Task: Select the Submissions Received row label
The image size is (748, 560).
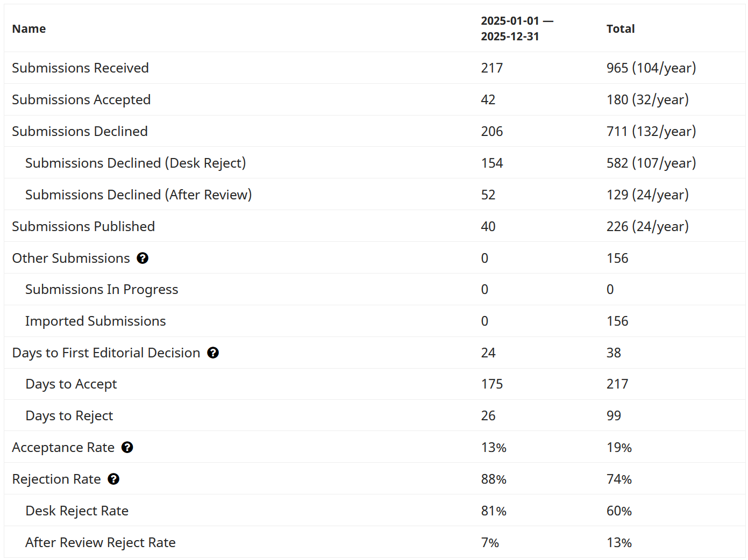Action: (81, 68)
